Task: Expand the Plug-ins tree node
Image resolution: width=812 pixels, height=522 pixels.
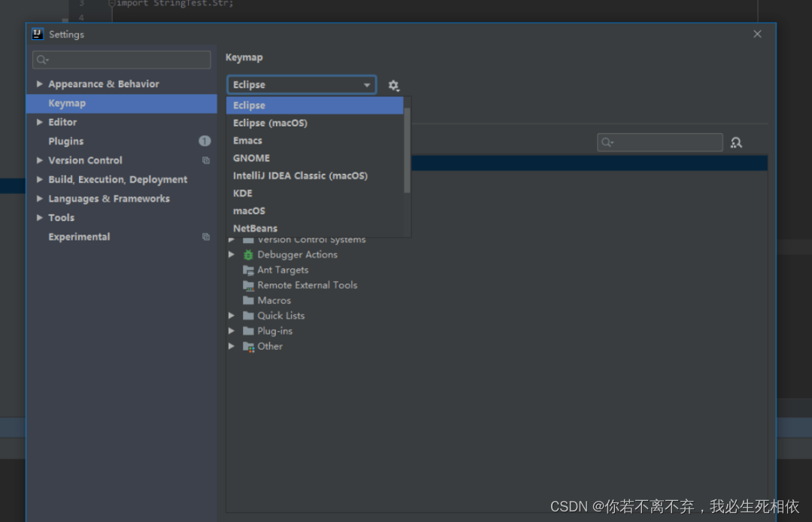Action: [232, 331]
